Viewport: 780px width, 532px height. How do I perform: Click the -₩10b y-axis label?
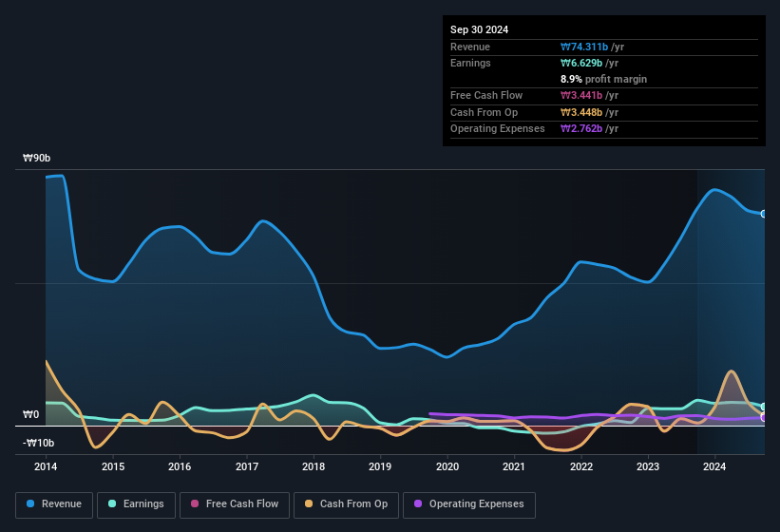pos(38,443)
